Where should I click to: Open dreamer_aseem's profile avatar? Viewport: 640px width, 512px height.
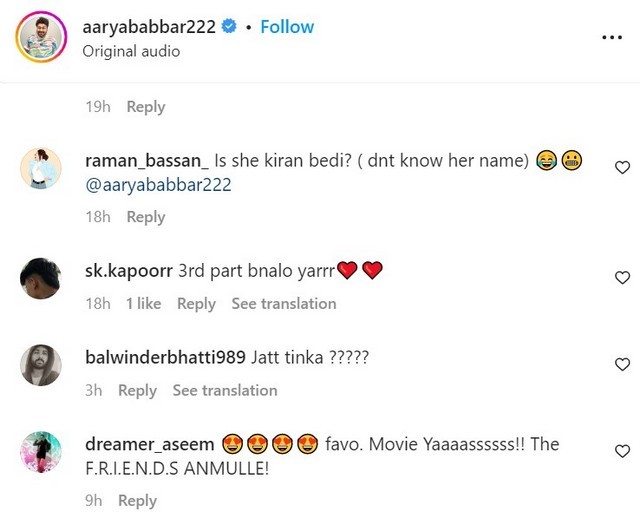(41, 452)
